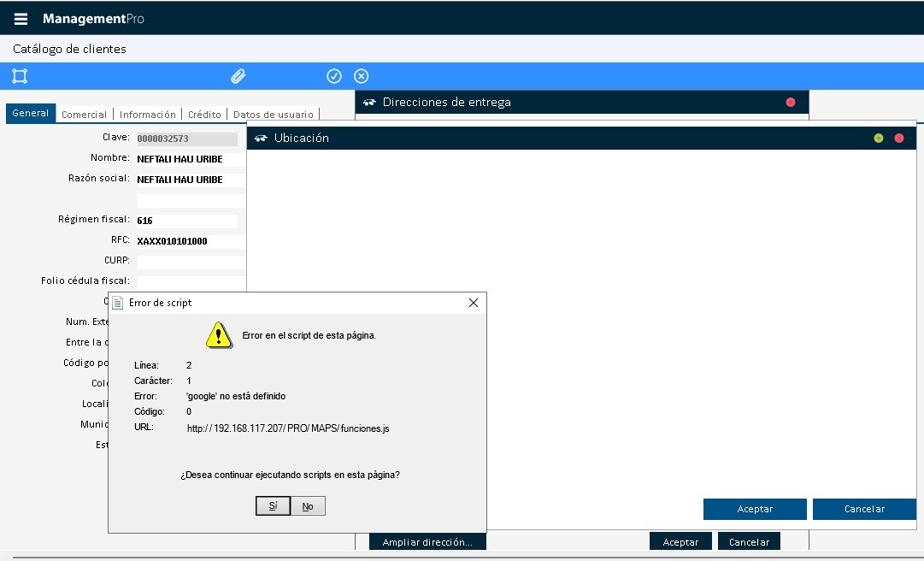Open the Información tab
The width and height of the screenshot is (924, 561).
[x=148, y=115]
